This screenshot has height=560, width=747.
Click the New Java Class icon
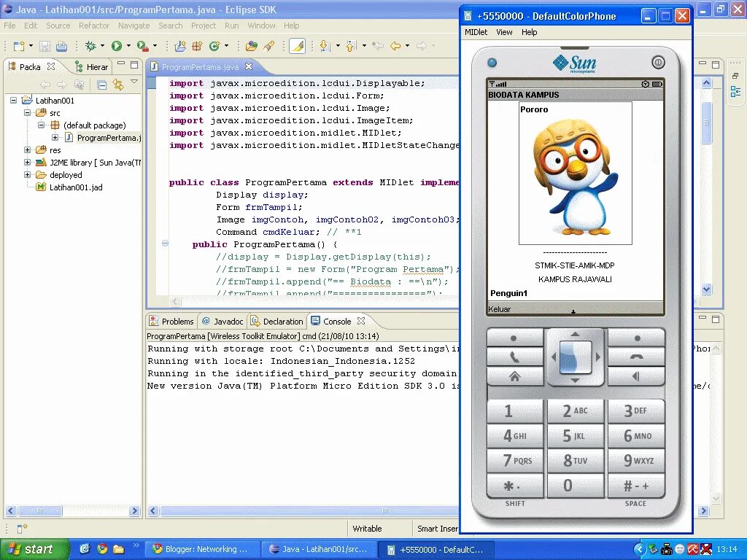tap(214, 46)
